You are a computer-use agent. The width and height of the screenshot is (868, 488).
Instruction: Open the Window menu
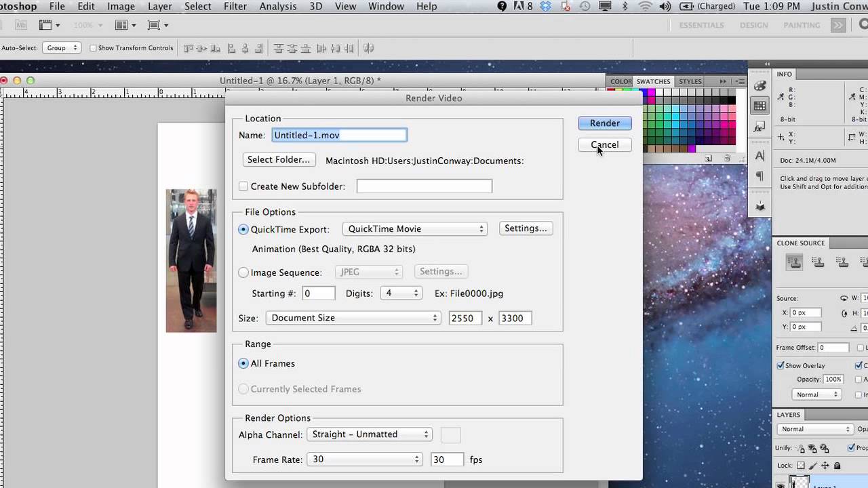point(386,6)
